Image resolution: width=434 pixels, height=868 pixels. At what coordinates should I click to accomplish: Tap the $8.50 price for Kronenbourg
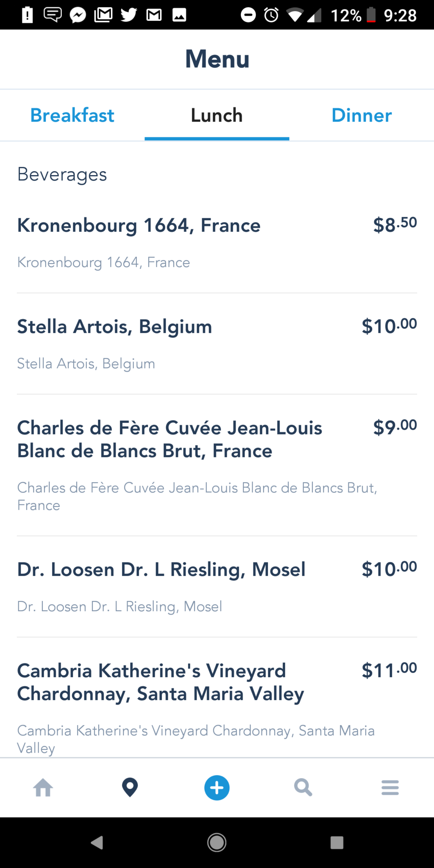pos(395,225)
